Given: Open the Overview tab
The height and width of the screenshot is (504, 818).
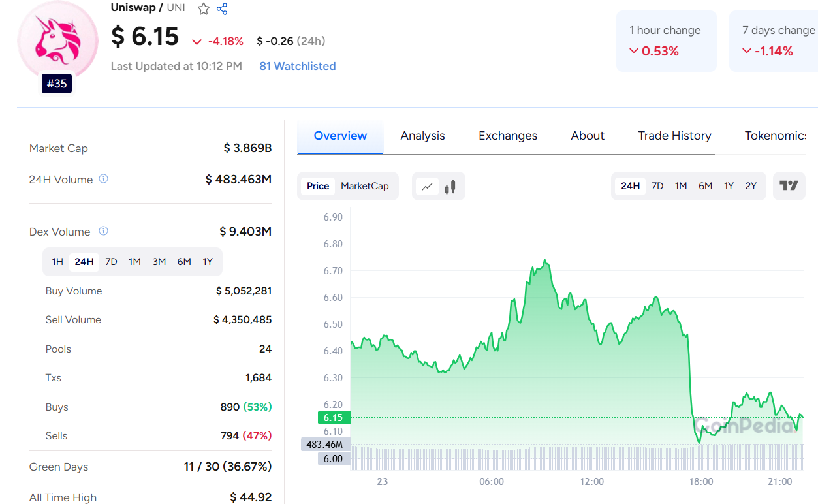Looking at the screenshot, I should [x=340, y=136].
